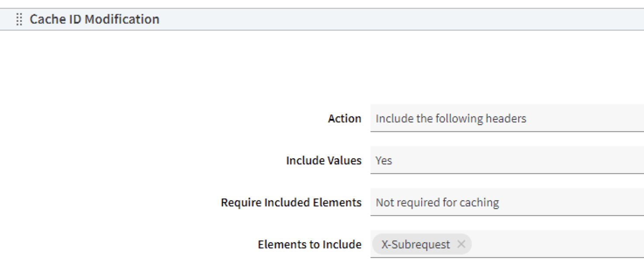The height and width of the screenshot is (265, 644).
Task: Click the 'Yes' value for Include Values
Action: tap(384, 160)
